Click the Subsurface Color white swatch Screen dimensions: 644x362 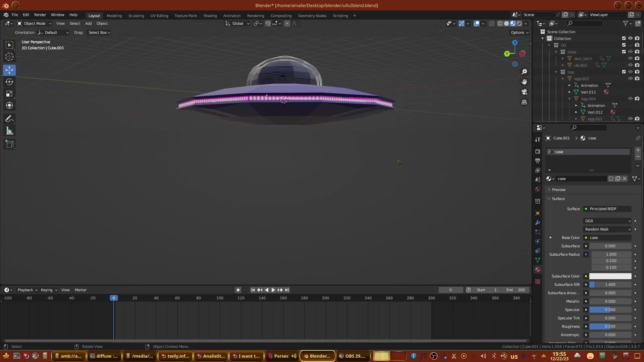click(610, 276)
